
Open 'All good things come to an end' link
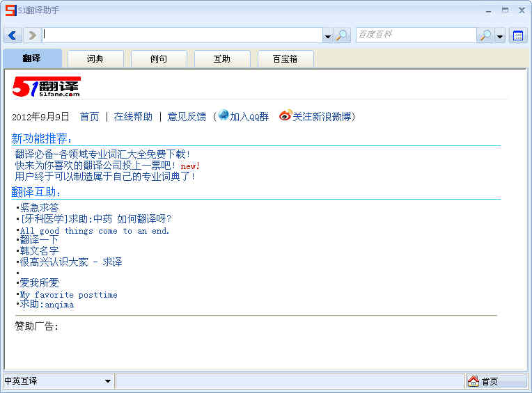click(x=94, y=231)
